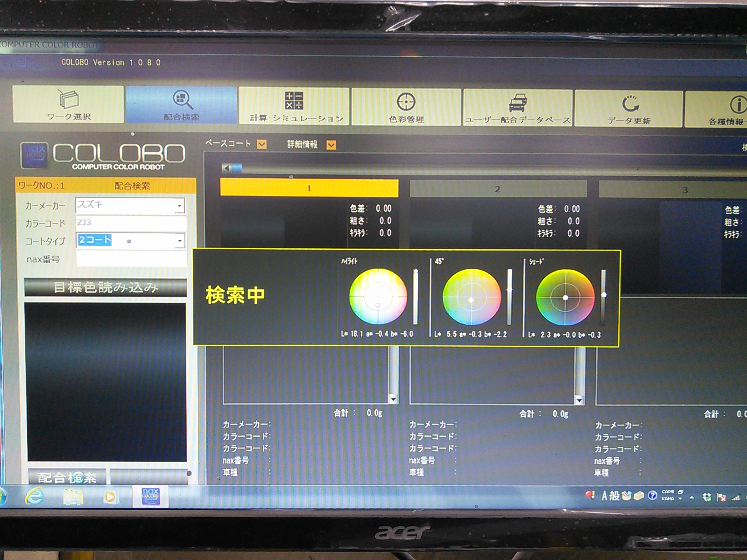Screen dimensions: 747x560
Task: Click the COLOBO logo
Action: pyautogui.click(x=103, y=156)
